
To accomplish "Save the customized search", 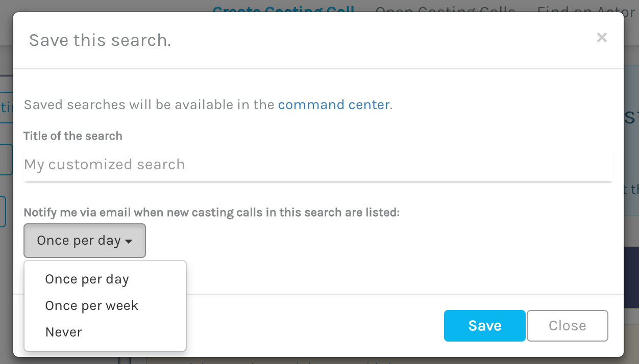I will 484,325.
